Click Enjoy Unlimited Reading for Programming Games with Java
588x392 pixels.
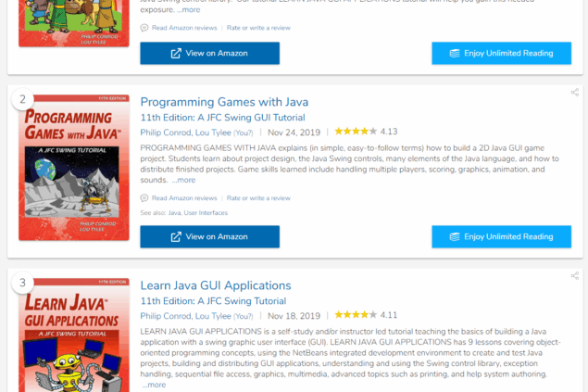click(501, 236)
